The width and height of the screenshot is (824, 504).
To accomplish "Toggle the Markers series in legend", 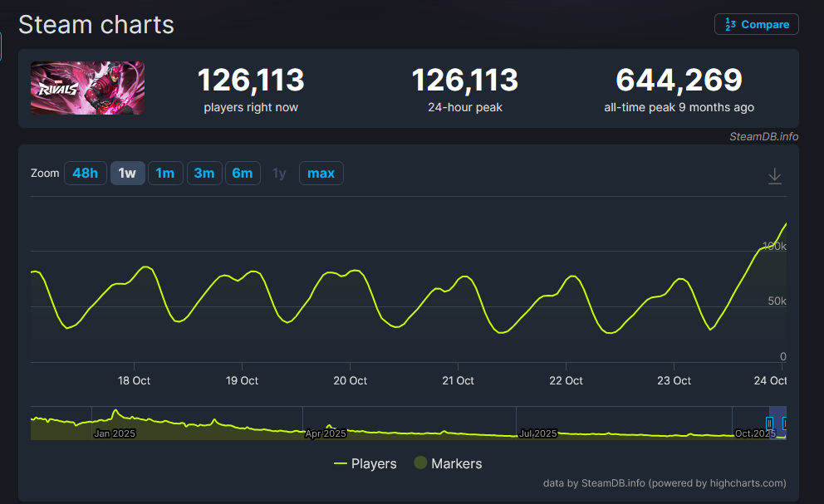I will click(x=448, y=463).
